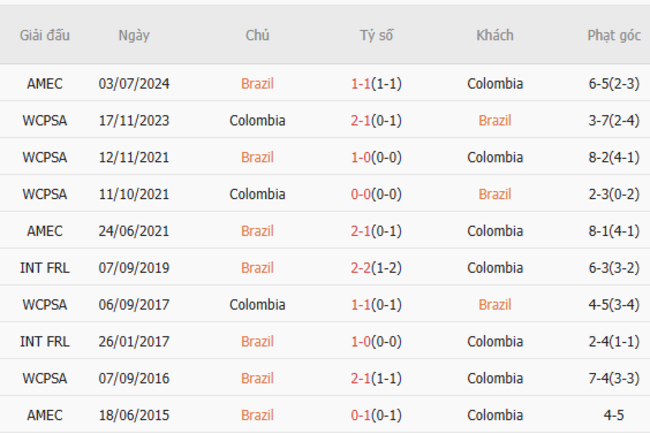
Task: Click Colombia home team in 17/11/2023 row
Action: (x=257, y=121)
